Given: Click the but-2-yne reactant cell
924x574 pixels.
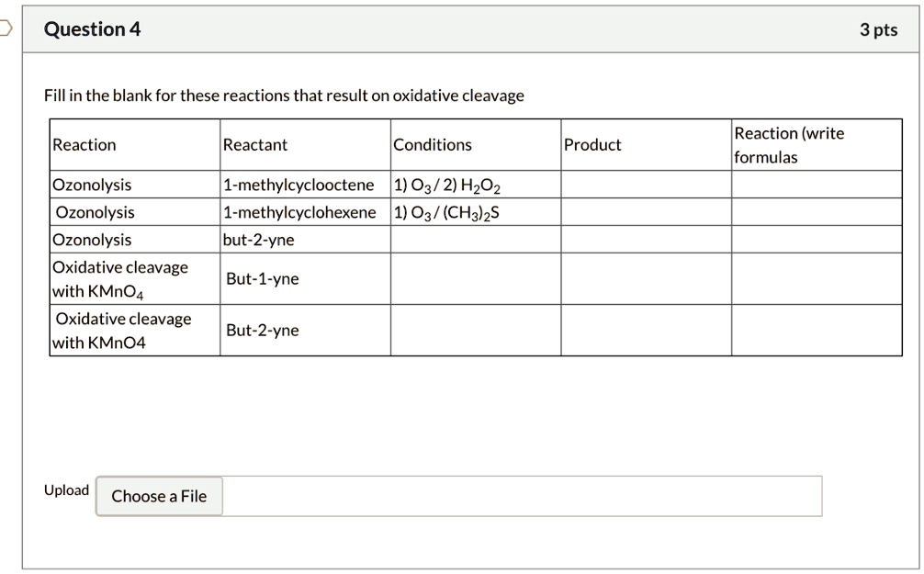Looking at the screenshot, I should pyautogui.click(x=259, y=240).
